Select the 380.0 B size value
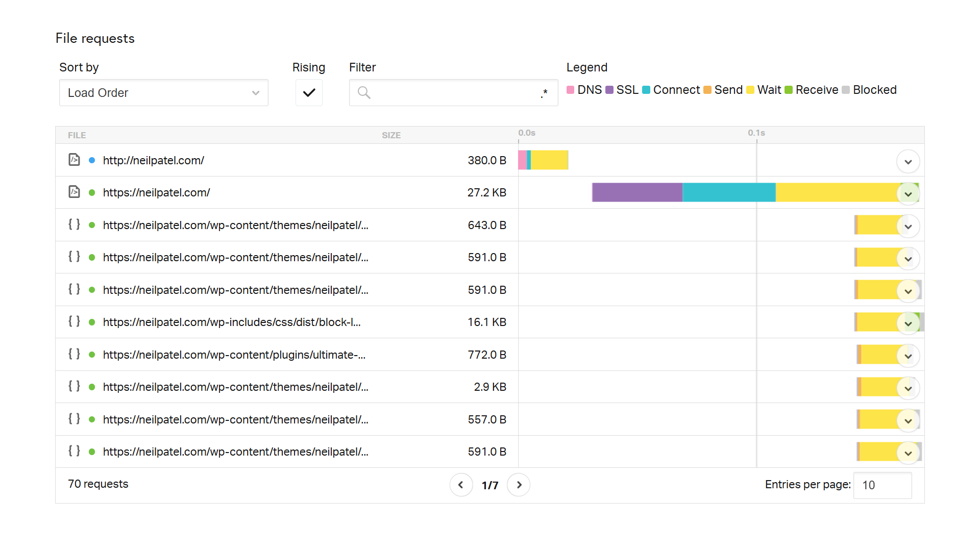Viewport: 980px width, 551px height. tap(487, 160)
